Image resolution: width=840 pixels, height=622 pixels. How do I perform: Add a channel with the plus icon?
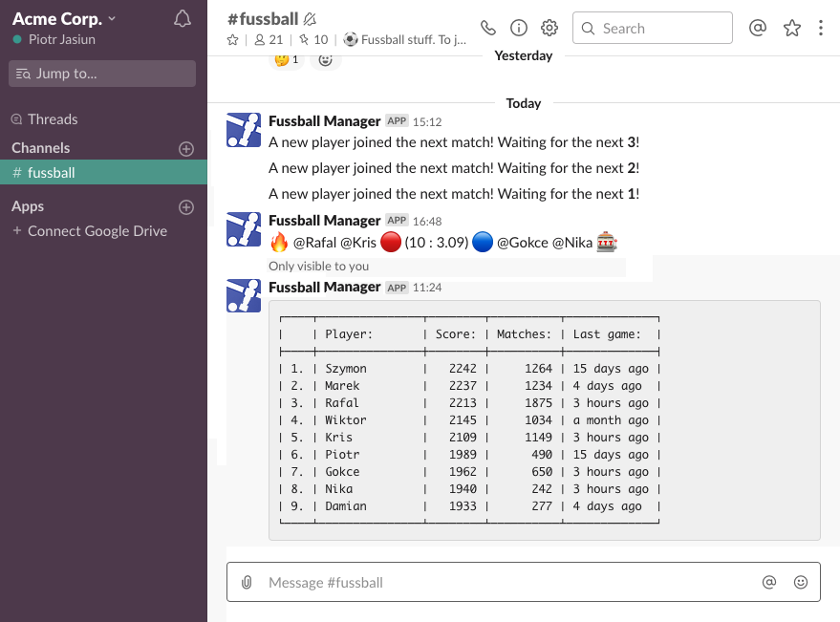(186, 149)
